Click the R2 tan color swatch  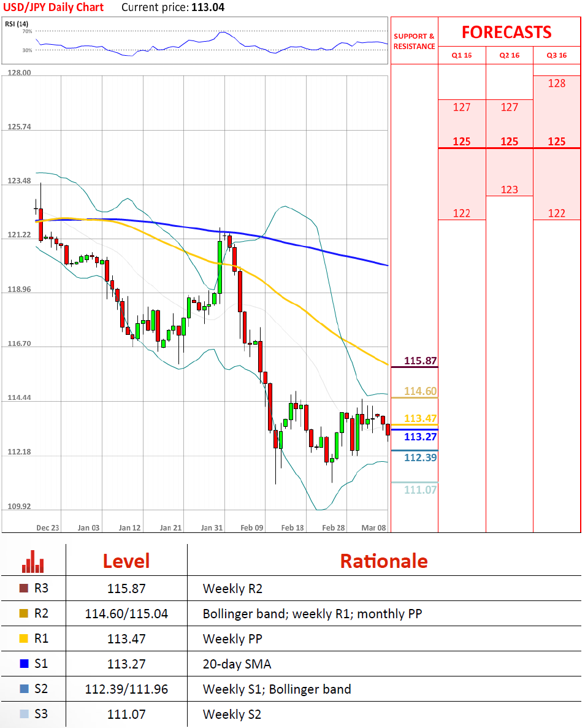click(24, 613)
